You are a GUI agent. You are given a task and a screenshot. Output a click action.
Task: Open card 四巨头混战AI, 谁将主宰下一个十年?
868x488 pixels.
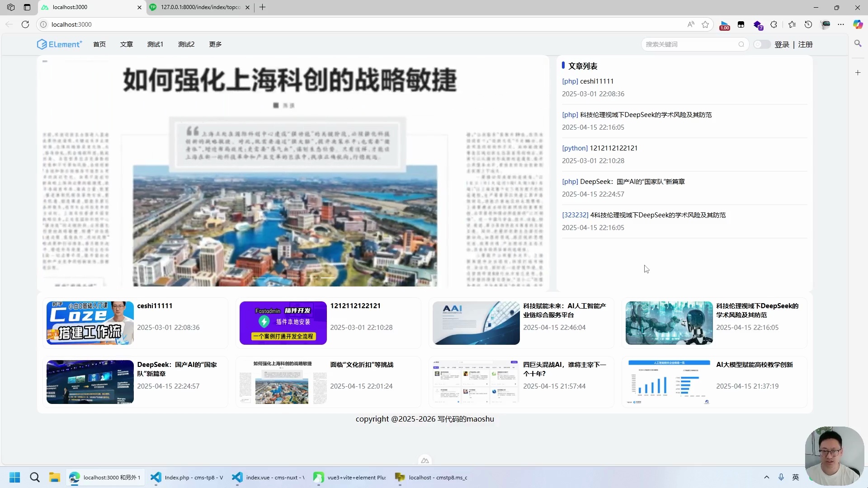[x=521, y=382]
